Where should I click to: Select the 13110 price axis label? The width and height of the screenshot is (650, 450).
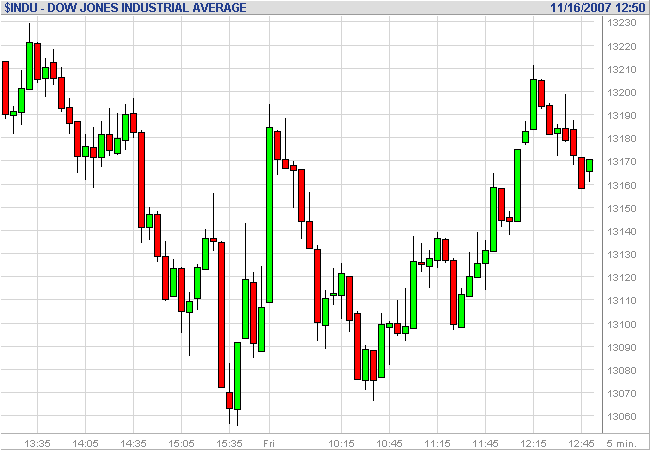(x=621, y=300)
